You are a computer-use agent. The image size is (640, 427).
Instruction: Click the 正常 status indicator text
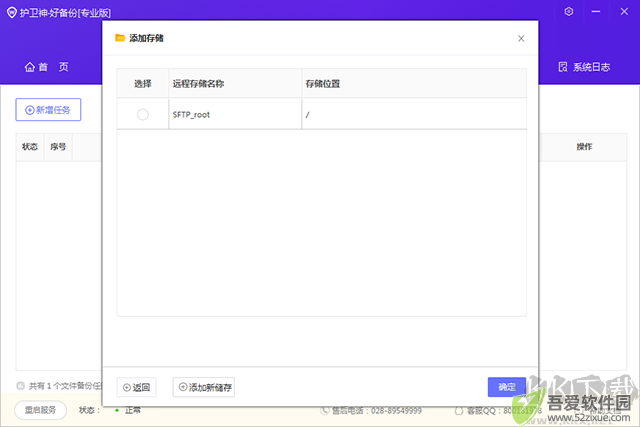pos(133,410)
